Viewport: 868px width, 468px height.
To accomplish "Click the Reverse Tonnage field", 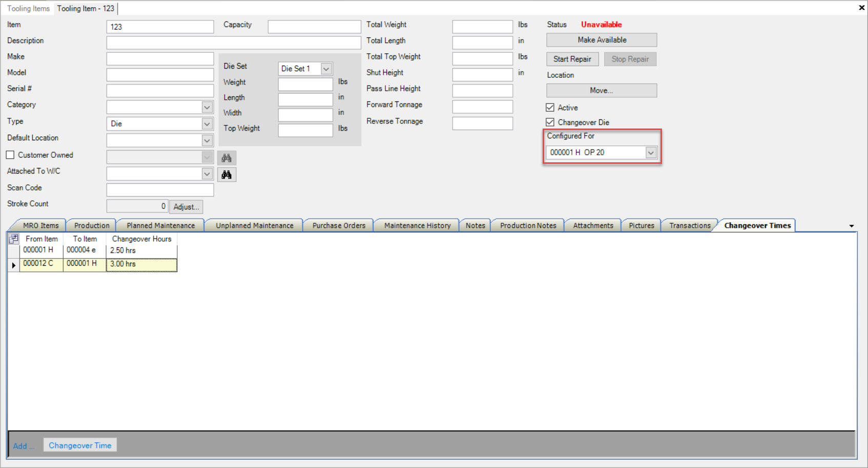I will [482, 123].
